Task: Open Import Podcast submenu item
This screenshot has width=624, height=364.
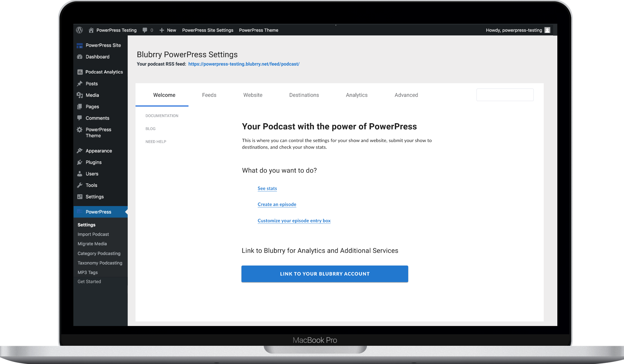Action: tap(93, 234)
